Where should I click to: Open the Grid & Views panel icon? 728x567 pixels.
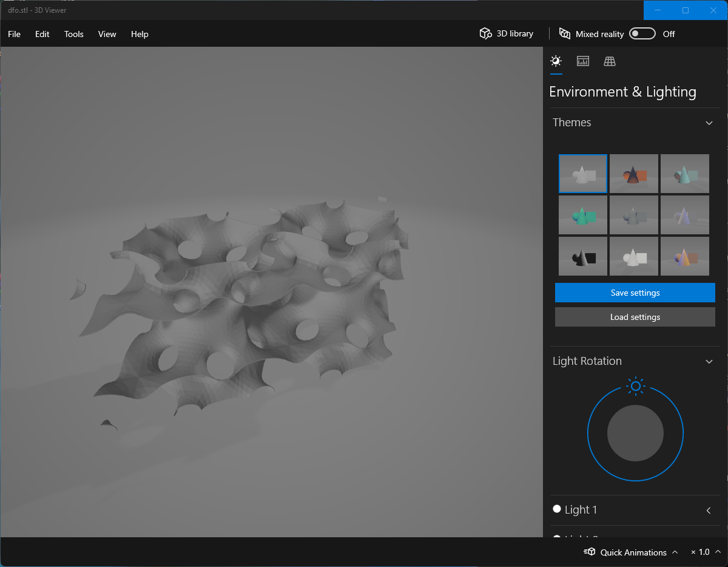(610, 61)
